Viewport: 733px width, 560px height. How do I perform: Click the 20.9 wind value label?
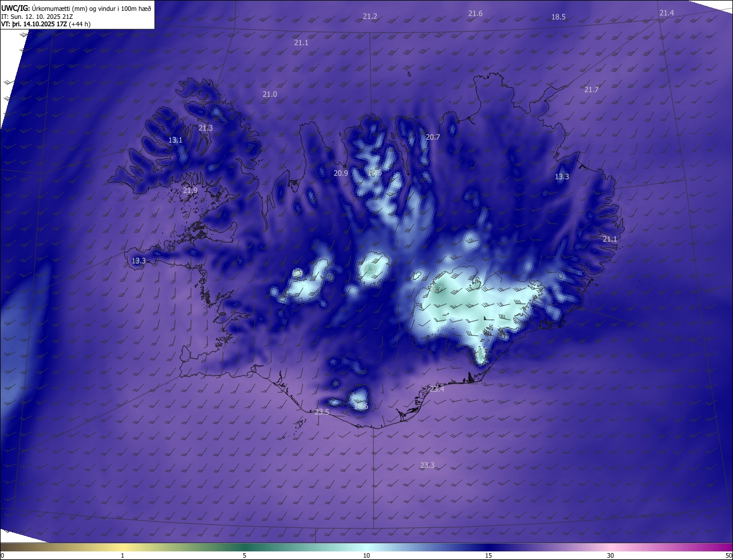(x=341, y=173)
